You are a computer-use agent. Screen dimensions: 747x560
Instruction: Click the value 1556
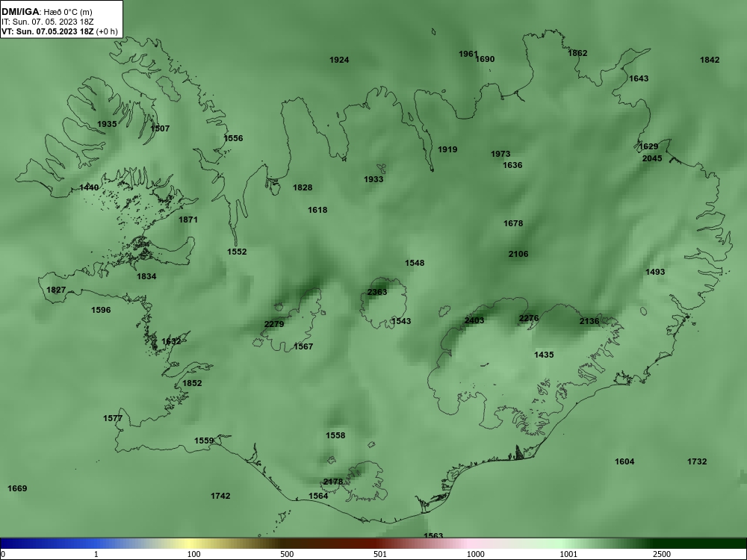coord(233,139)
